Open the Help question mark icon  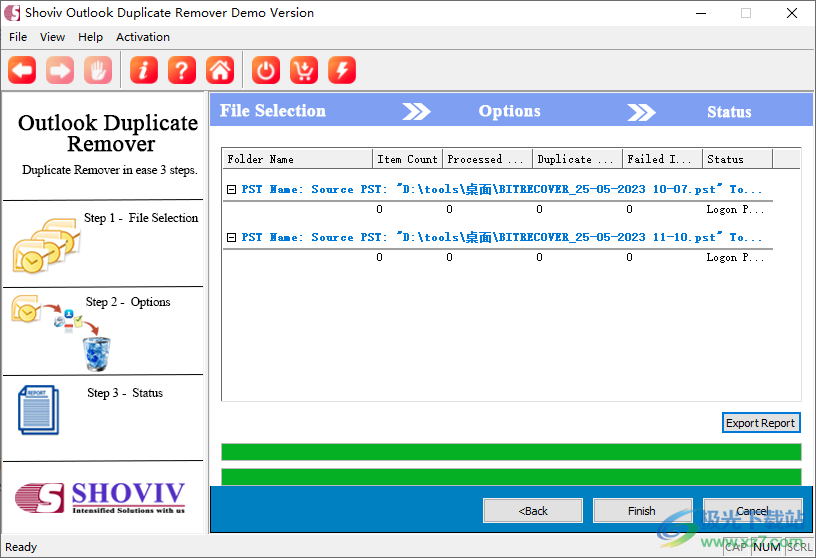click(182, 70)
